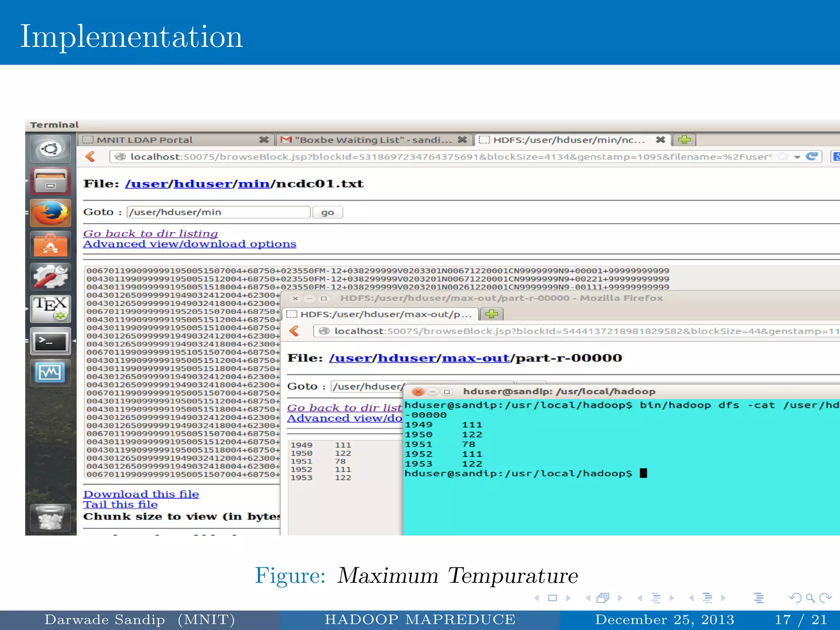
Task: Minimize the hduser@sandip terminal window
Action: [x=432, y=392]
